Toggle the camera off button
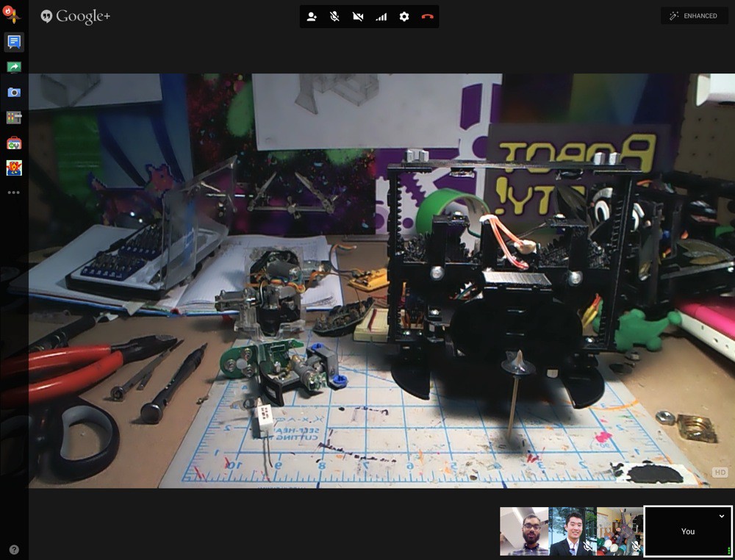735x560 pixels. tap(358, 17)
